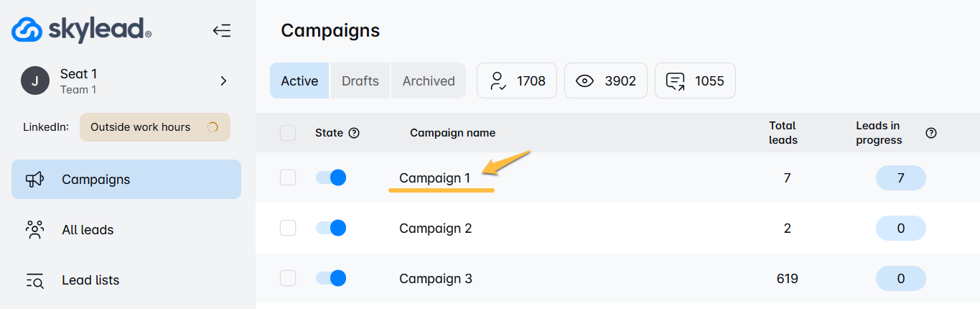Tick the Campaign 3 row checkbox

pos(288,278)
